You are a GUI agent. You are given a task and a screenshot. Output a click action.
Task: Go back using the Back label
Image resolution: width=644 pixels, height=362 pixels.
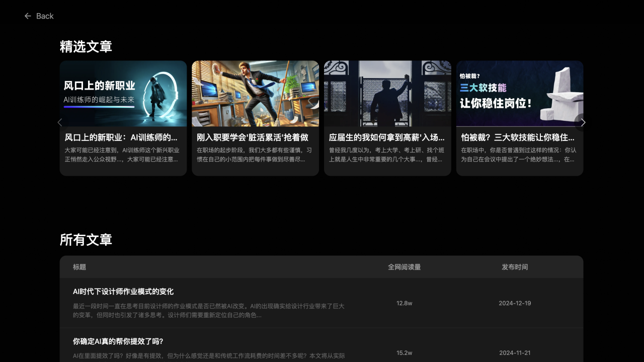click(45, 16)
